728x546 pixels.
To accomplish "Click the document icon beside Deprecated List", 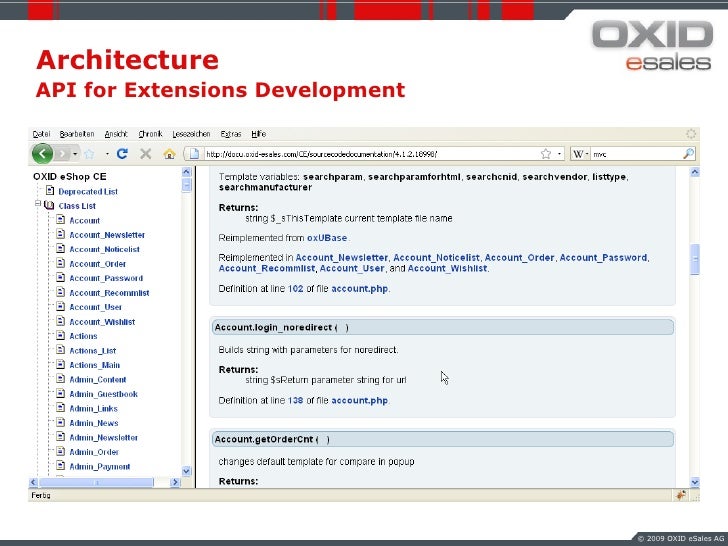I will (x=50, y=190).
